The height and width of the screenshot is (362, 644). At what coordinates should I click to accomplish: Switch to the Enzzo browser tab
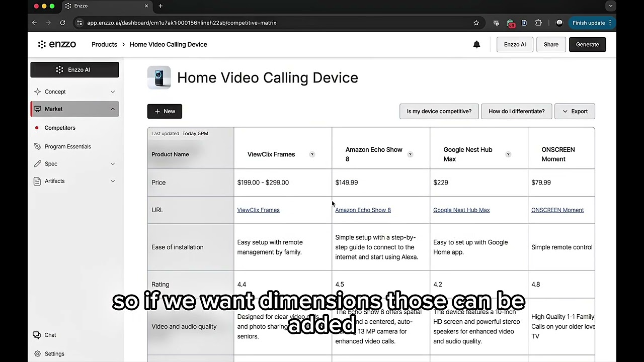click(107, 6)
